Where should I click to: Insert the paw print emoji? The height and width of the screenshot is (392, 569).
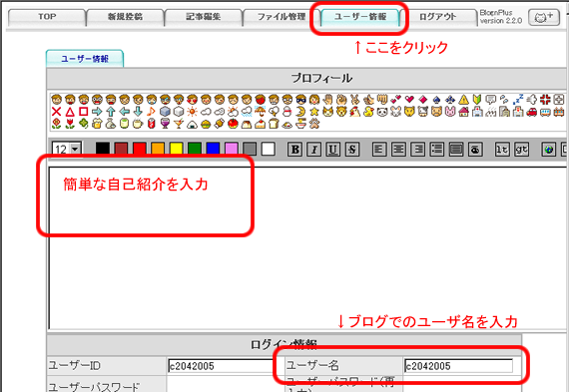point(314,124)
